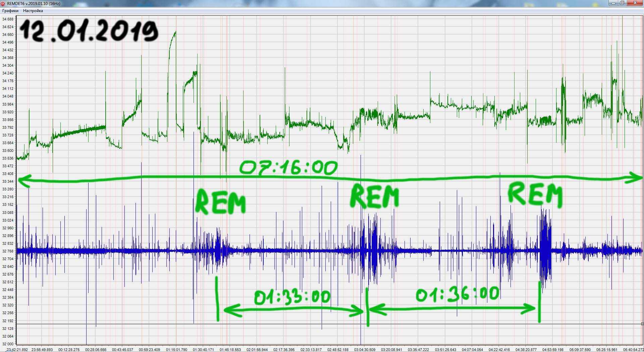
Task: Open the Графики menu
Action: point(10,11)
